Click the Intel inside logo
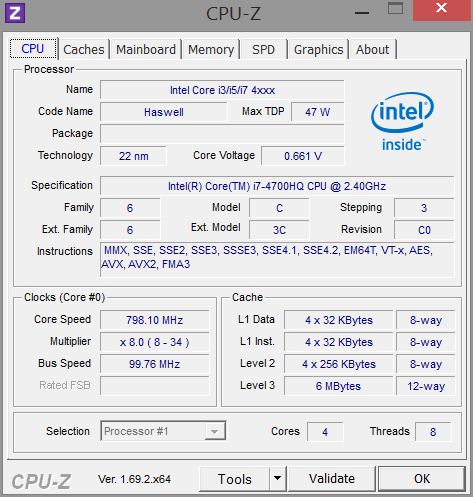The height and width of the screenshot is (497, 473). tap(402, 122)
